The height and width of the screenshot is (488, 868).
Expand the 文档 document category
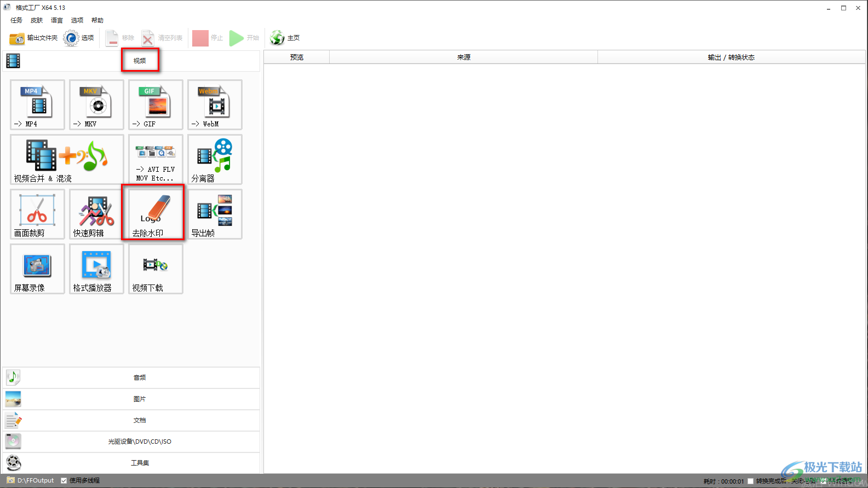(x=131, y=420)
